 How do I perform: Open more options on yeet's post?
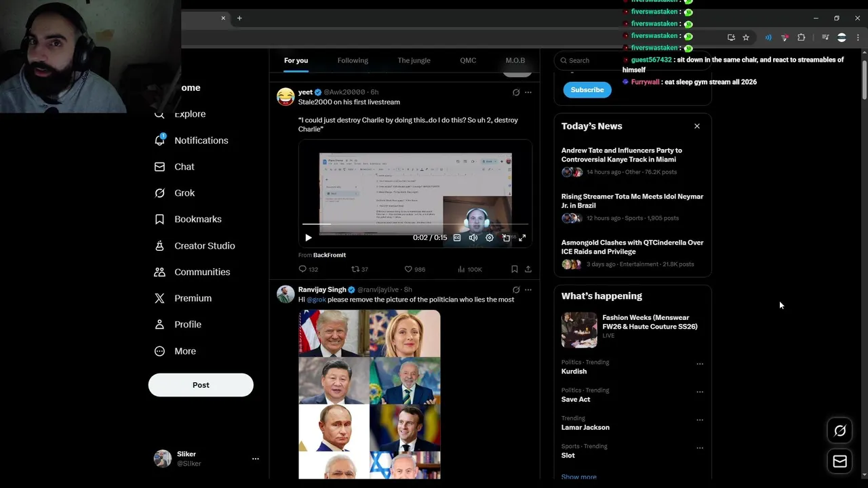pyautogui.click(x=528, y=92)
